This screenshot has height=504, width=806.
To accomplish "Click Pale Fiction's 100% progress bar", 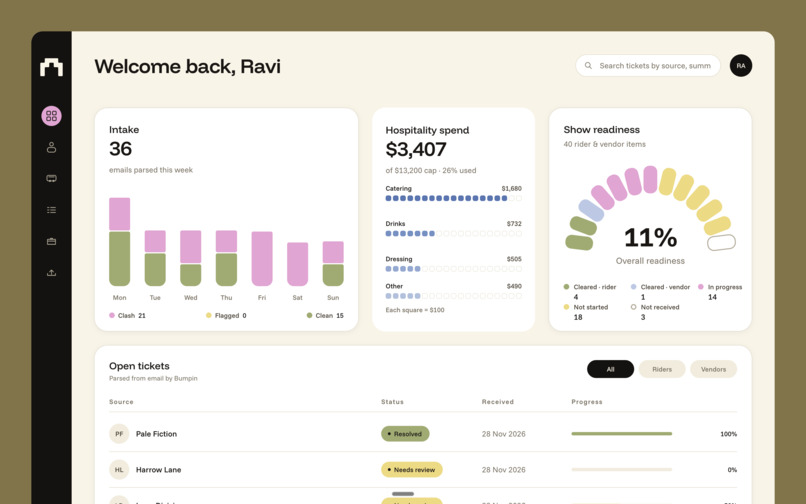I will tap(621, 434).
